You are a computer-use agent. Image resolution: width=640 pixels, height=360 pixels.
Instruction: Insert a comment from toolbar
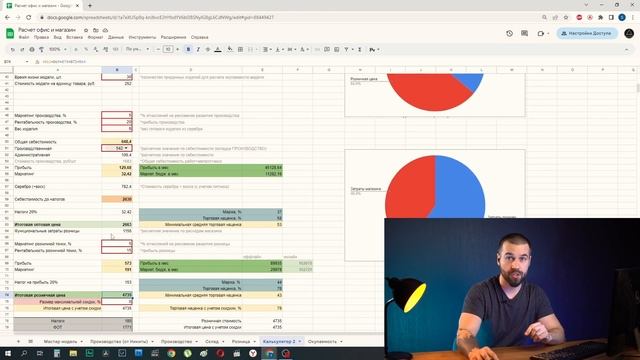point(327,49)
